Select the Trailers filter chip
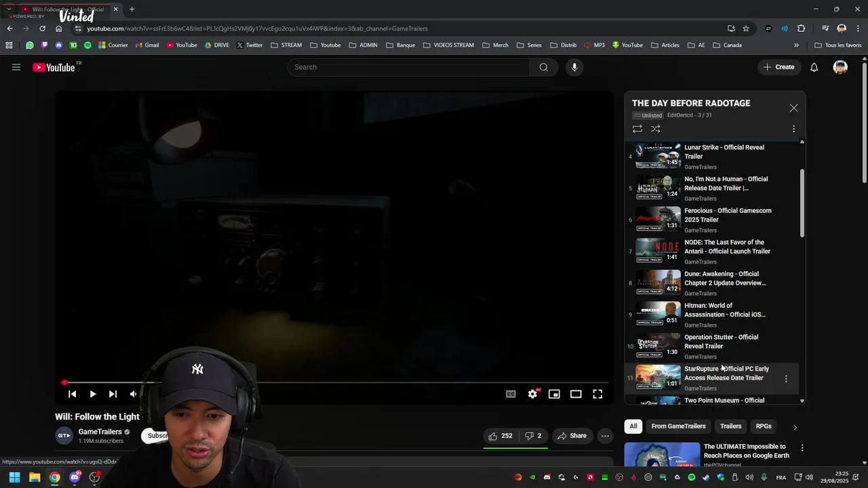 731,426
